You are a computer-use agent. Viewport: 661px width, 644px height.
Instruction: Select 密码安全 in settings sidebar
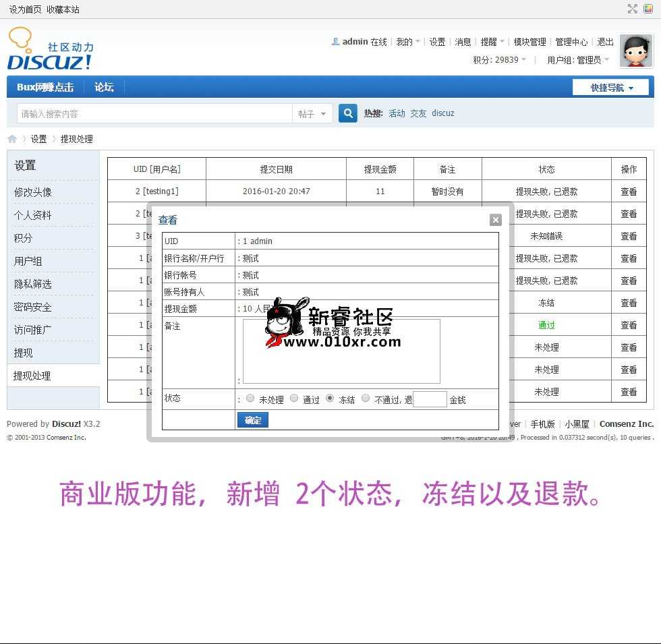(x=33, y=307)
